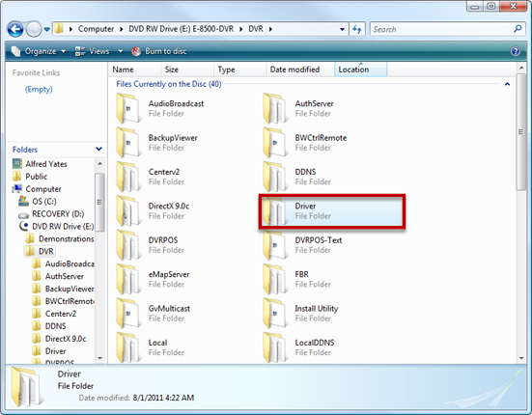Sort by the Name column
532x415 pixels.
pyautogui.click(x=135, y=69)
